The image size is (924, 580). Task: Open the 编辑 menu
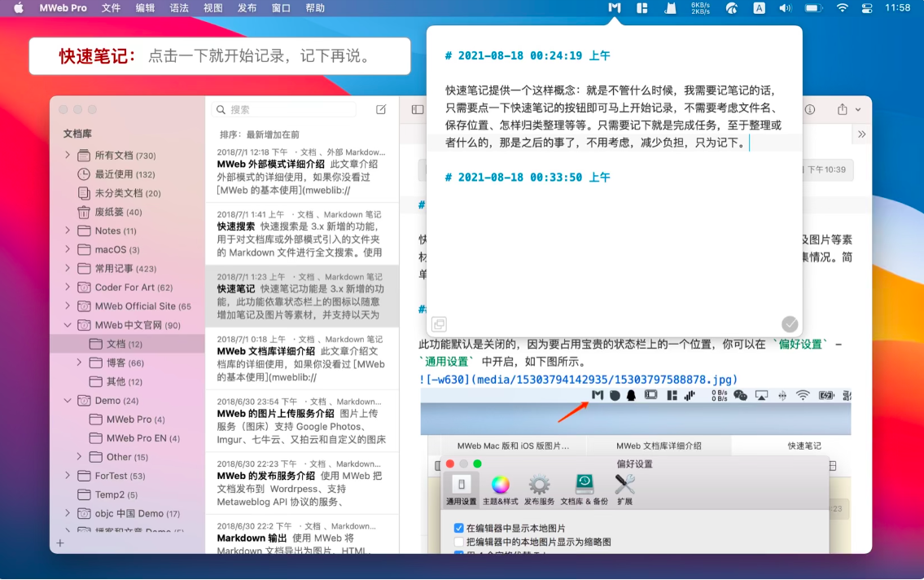click(x=145, y=7)
